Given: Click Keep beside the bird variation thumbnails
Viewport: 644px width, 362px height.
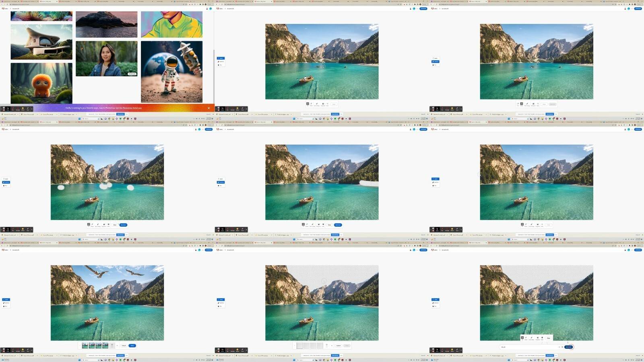Looking at the screenshot, I should [x=132, y=345].
